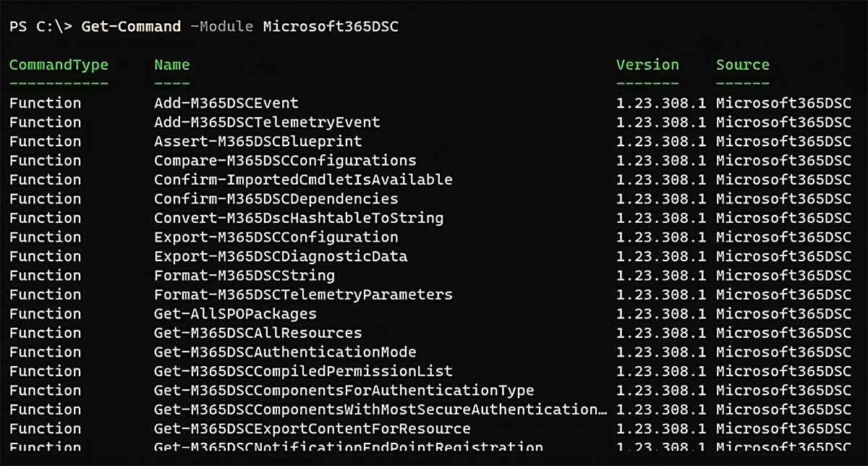Screen dimensions: 868x466
Task: Click Assert-M365DSCBlueprint in the list
Action: 258,141
